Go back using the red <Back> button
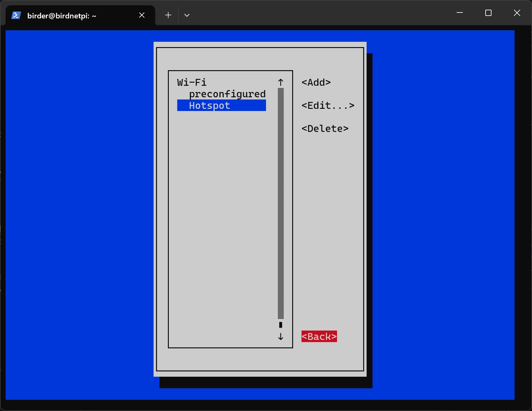 coord(319,336)
